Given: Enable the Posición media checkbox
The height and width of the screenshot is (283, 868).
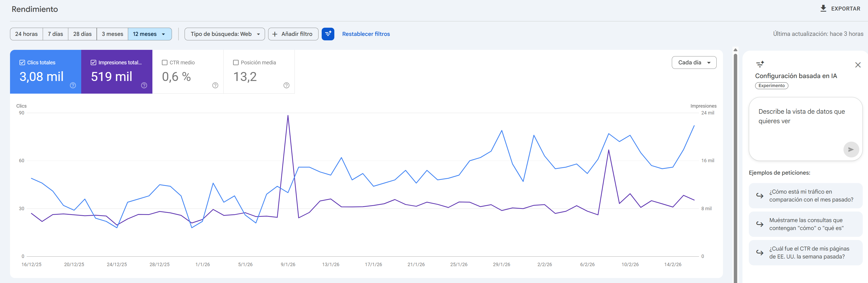Looking at the screenshot, I should tap(236, 62).
